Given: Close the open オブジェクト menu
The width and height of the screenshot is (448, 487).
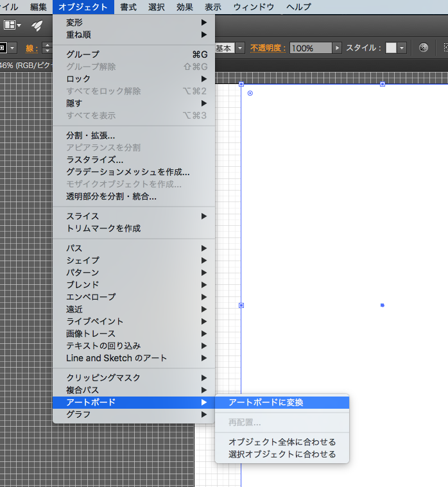Looking at the screenshot, I should pos(83,7).
